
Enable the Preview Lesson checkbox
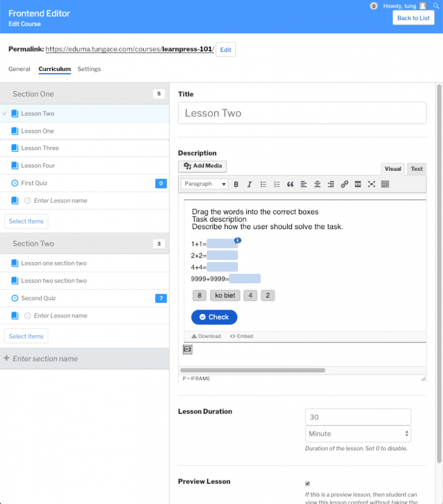coord(307,483)
